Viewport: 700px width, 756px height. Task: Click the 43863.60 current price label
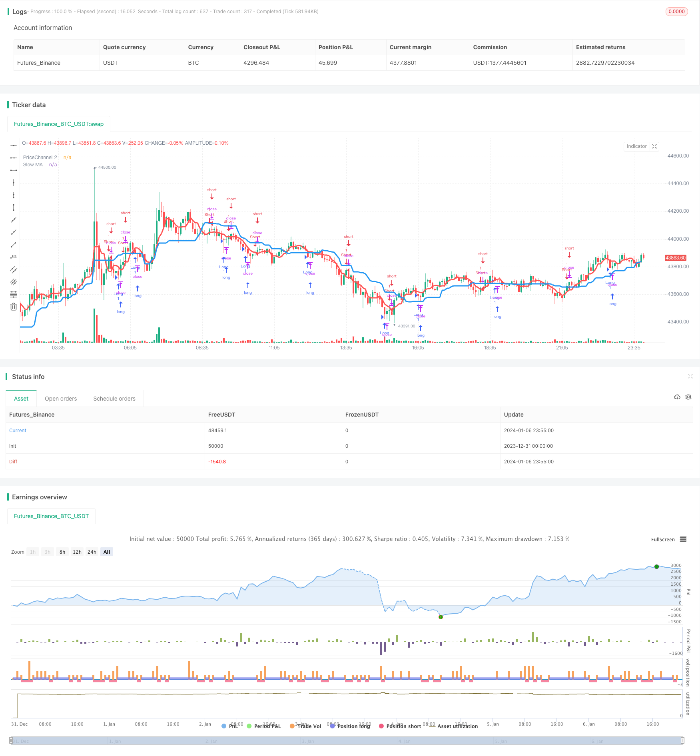tap(676, 258)
